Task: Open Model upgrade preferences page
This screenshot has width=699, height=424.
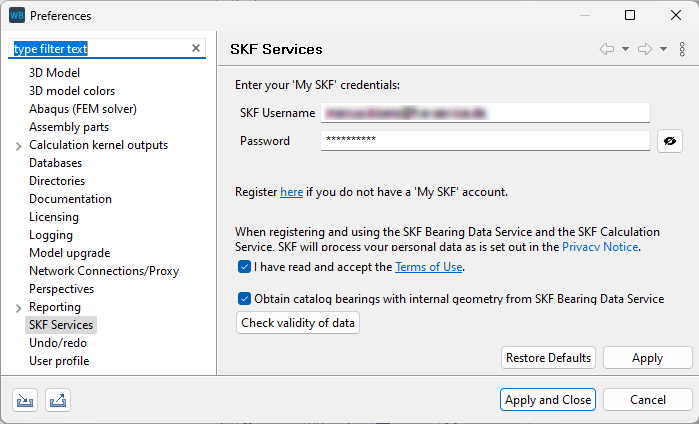Action: [70, 253]
